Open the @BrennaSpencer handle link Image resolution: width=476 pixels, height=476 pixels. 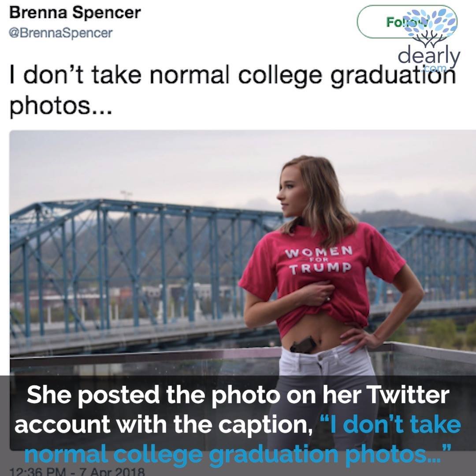[61, 33]
